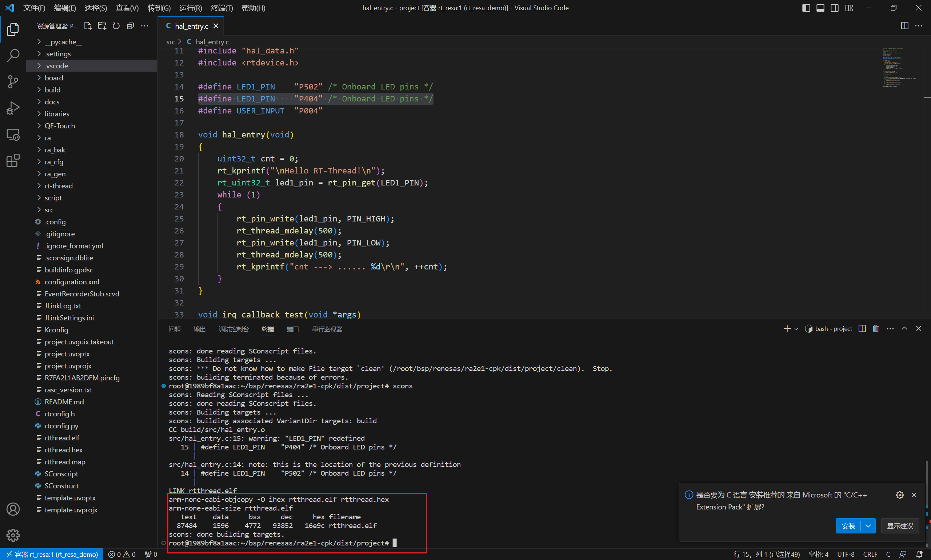
Task: Split the terminal panel
Action: (x=862, y=329)
